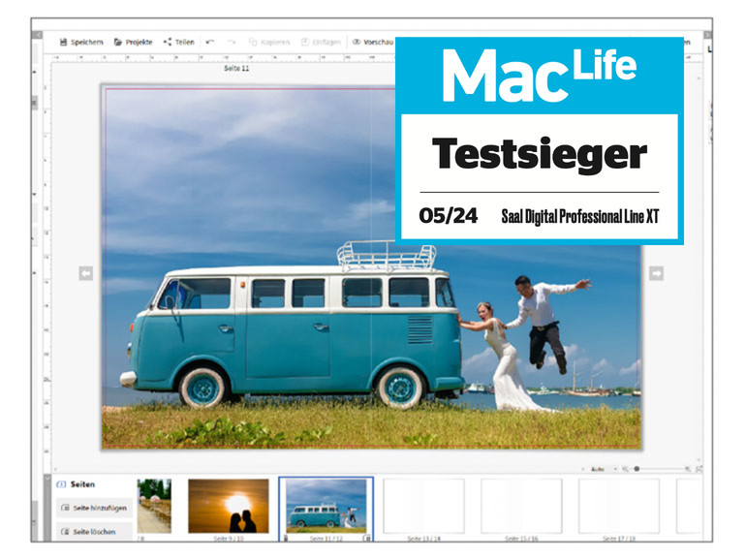Select the empty Seite 13 / 14 thumbnail

pyautogui.click(x=423, y=507)
